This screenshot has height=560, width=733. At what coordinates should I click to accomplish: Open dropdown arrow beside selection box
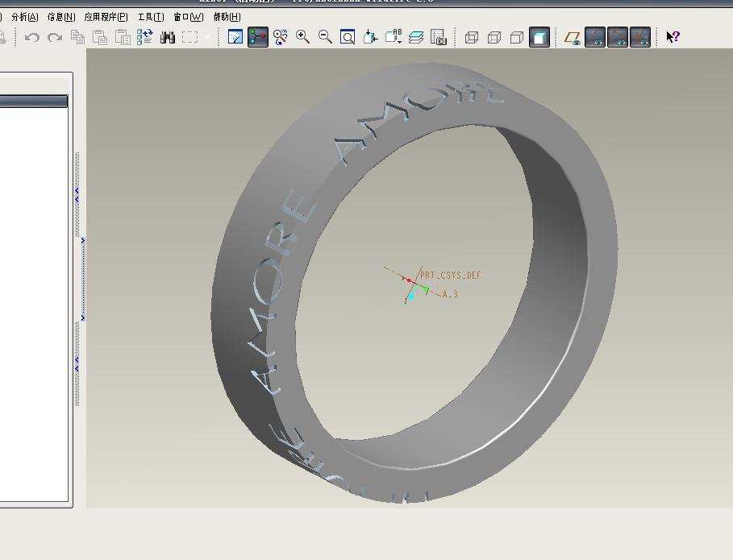(x=207, y=37)
